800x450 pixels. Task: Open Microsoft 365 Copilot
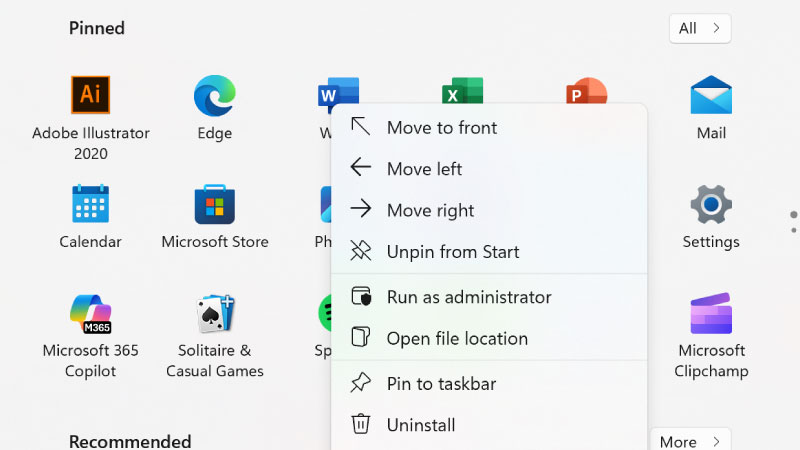point(90,314)
